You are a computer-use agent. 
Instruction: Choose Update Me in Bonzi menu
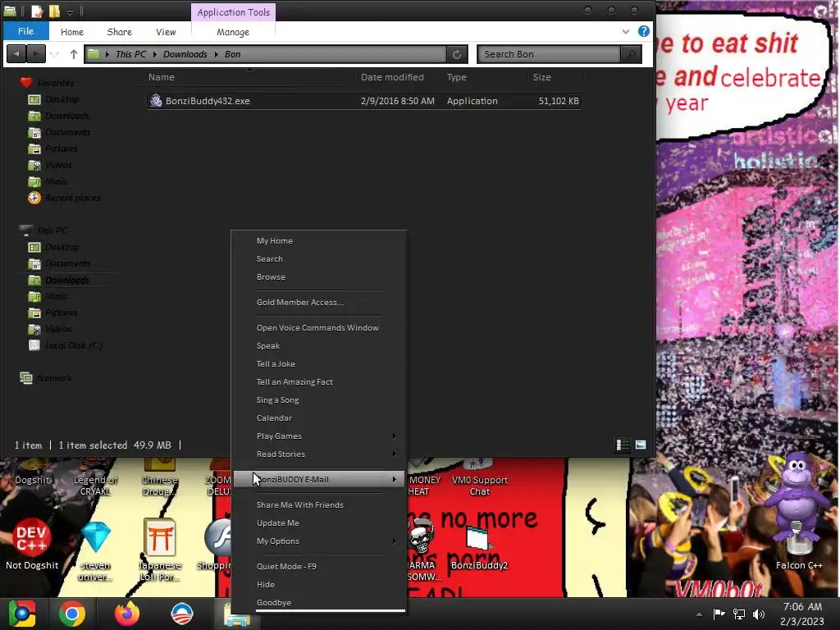pos(319,523)
